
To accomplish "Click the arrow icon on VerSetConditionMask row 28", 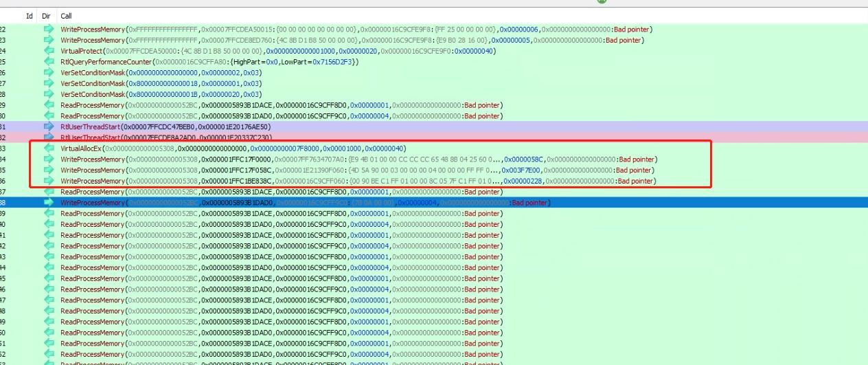I will click(x=49, y=94).
